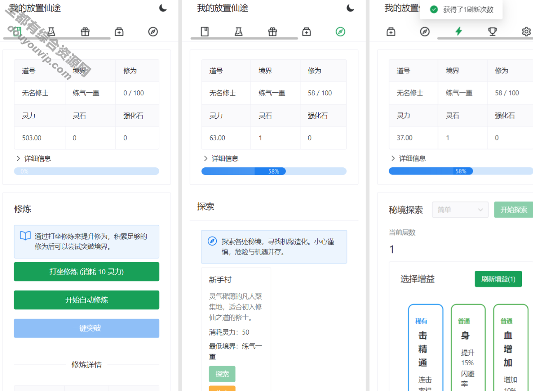
Task: Click the 58% progress bar in right screen
Action: click(461, 171)
